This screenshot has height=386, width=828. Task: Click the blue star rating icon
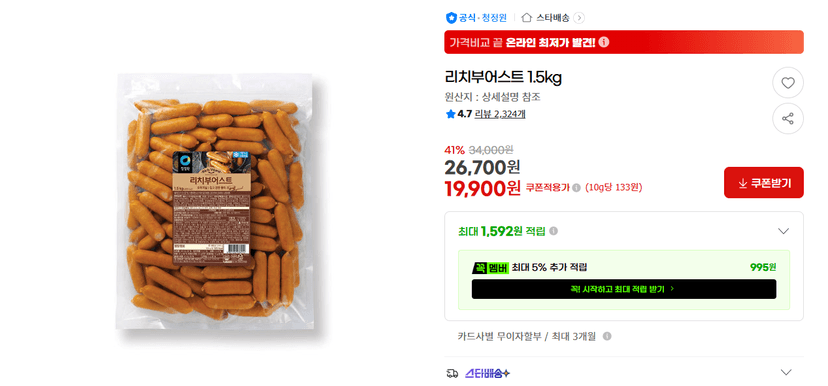point(450,114)
